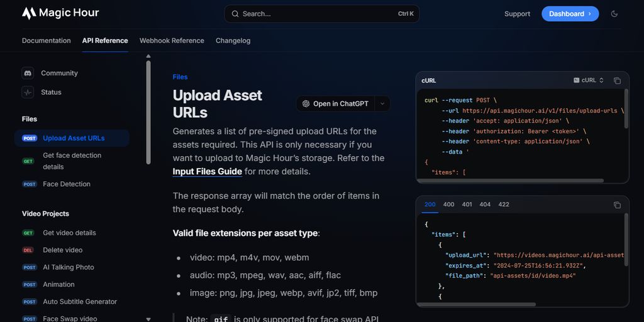Select the 404 response tab

tap(485, 204)
